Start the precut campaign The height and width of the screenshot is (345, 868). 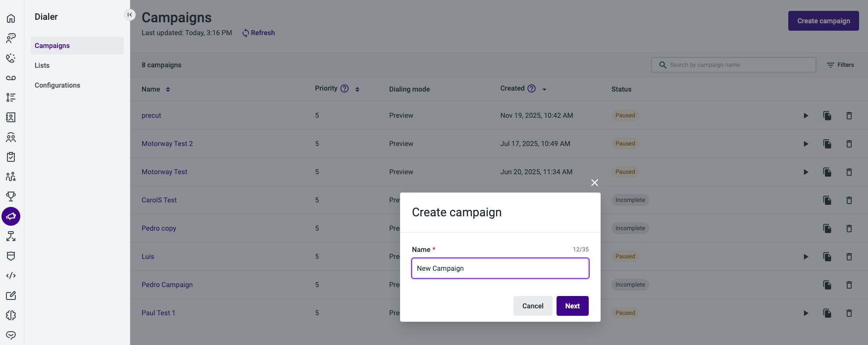click(806, 116)
